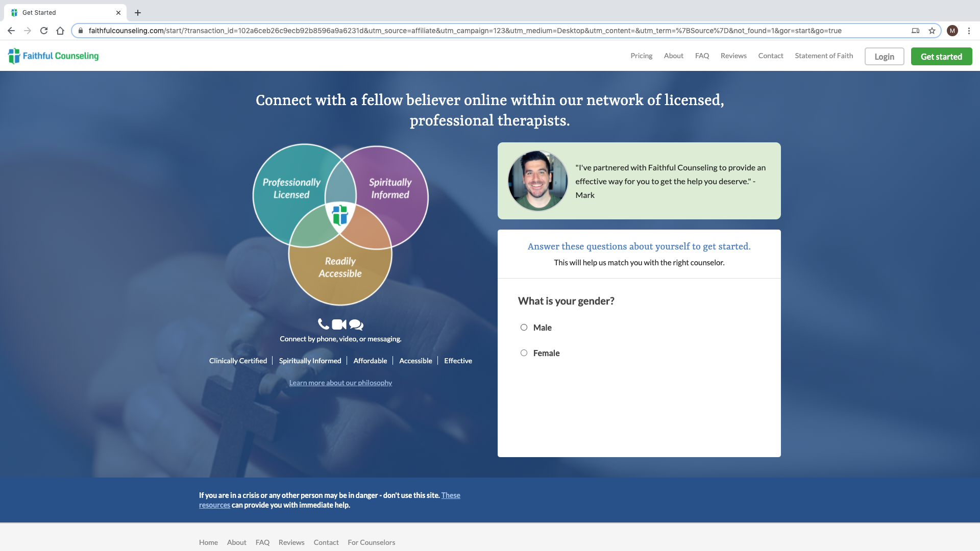This screenshot has height=551, width=980.
Task: Click the 'Effective' text
Action: [x=458, y=361]
